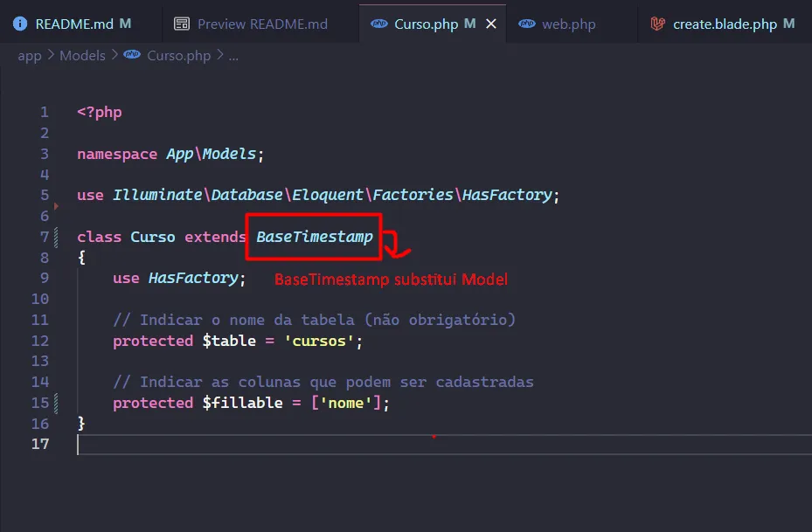812x532 pixels.
Task: Open the app breadcrumb dropdown
Action: (29, 55)
